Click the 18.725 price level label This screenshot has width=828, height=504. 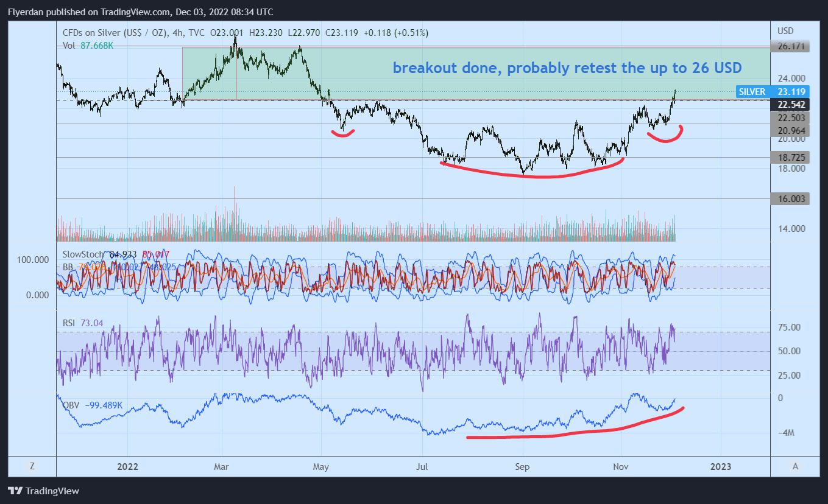(x=790, y=157)
